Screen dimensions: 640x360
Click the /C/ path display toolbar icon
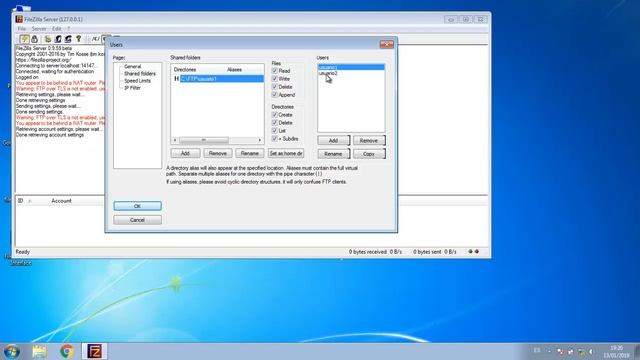[96, 39]
